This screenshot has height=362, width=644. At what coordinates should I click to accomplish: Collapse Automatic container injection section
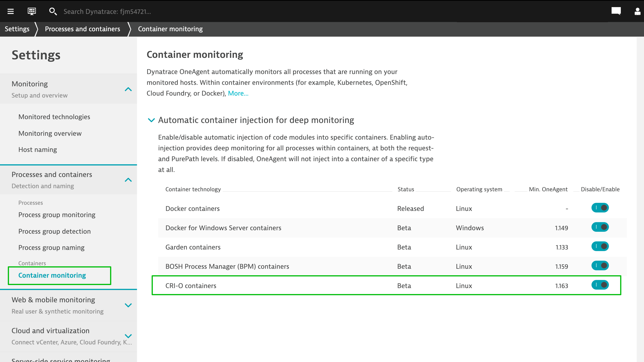tap(151, 120)
